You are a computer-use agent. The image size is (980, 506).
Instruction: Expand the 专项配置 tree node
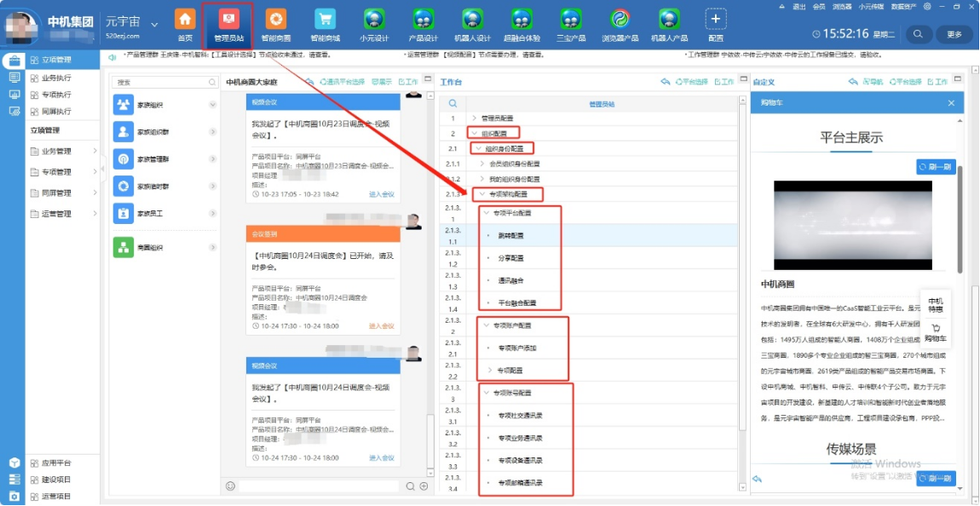(490, 371)
